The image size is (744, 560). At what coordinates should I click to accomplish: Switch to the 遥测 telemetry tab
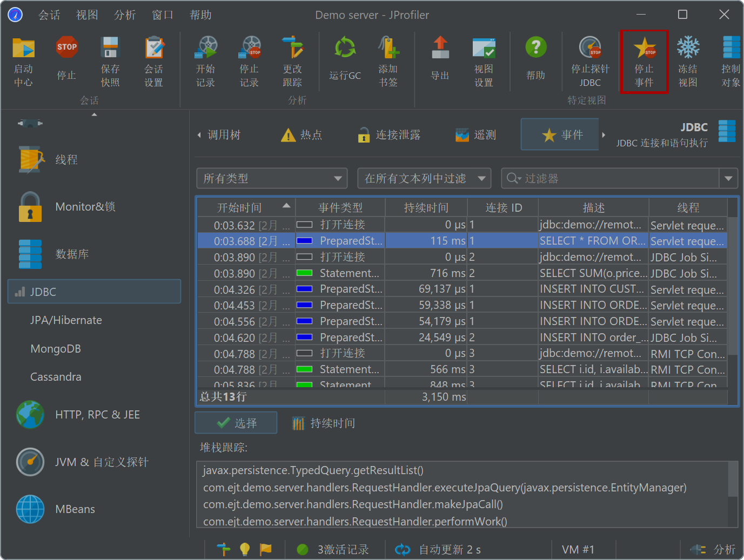coord(475,135)
